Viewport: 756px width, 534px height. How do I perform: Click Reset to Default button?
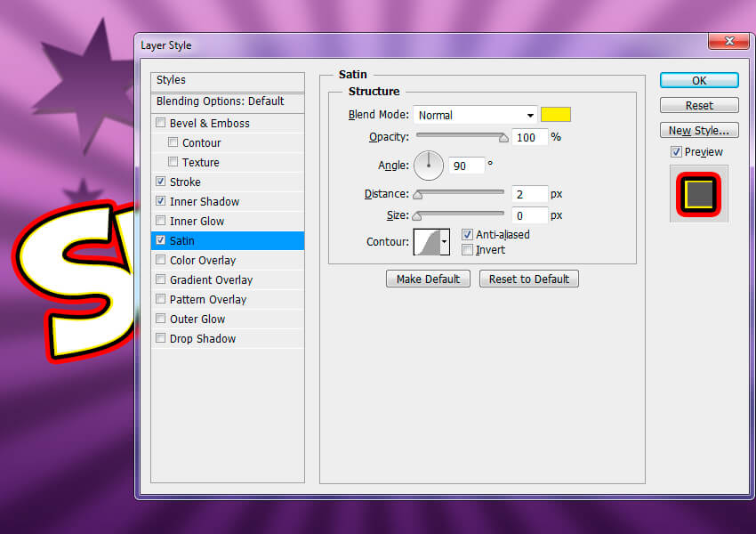(529, 279)
